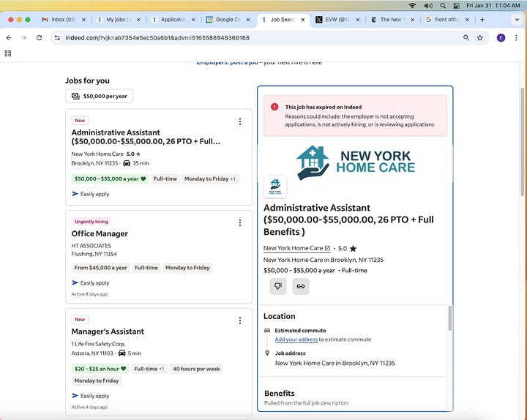
Task: Click New York Home Care company link in details
Action: coord(296,248)
